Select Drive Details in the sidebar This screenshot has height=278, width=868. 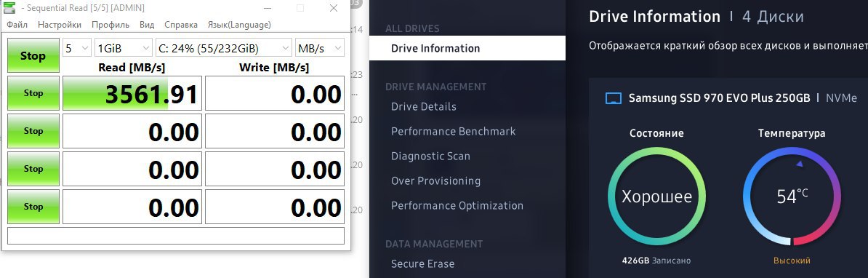click(424, 106)
